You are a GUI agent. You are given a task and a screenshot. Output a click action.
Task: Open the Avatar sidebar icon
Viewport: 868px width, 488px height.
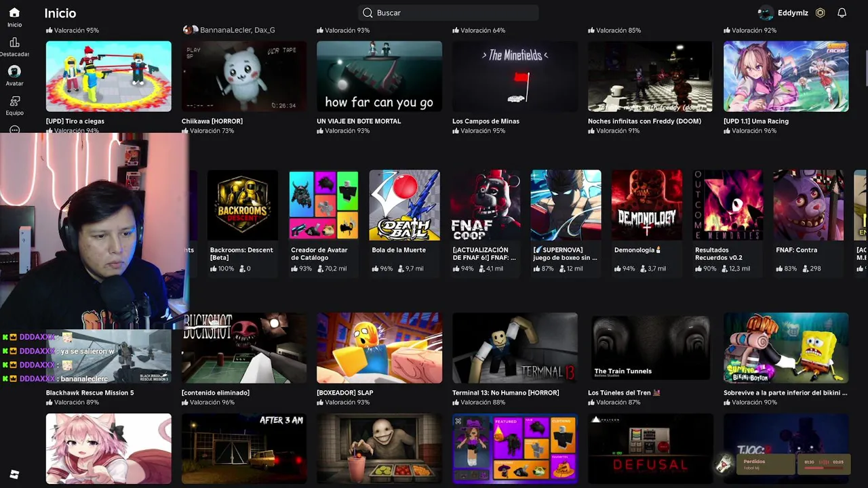(x=14, y=71)
